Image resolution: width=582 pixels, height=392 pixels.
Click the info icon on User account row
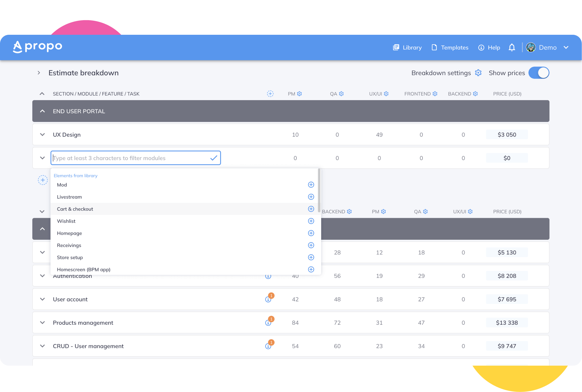click(x=268, y=299)
